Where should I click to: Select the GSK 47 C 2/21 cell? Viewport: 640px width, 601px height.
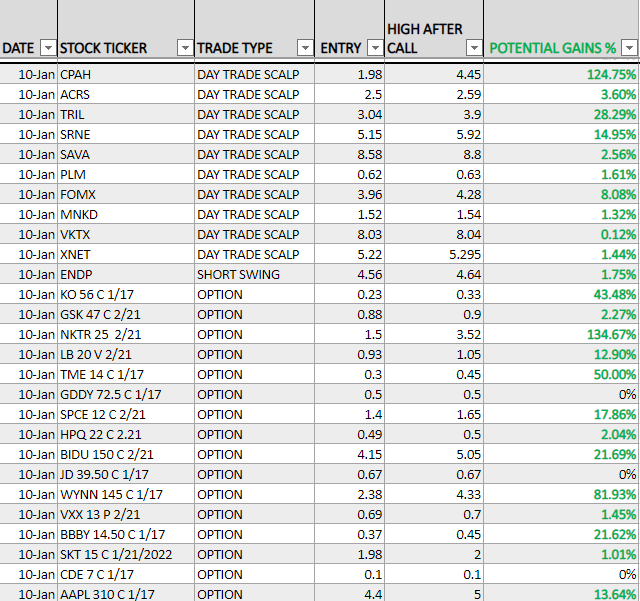point(126,314)
